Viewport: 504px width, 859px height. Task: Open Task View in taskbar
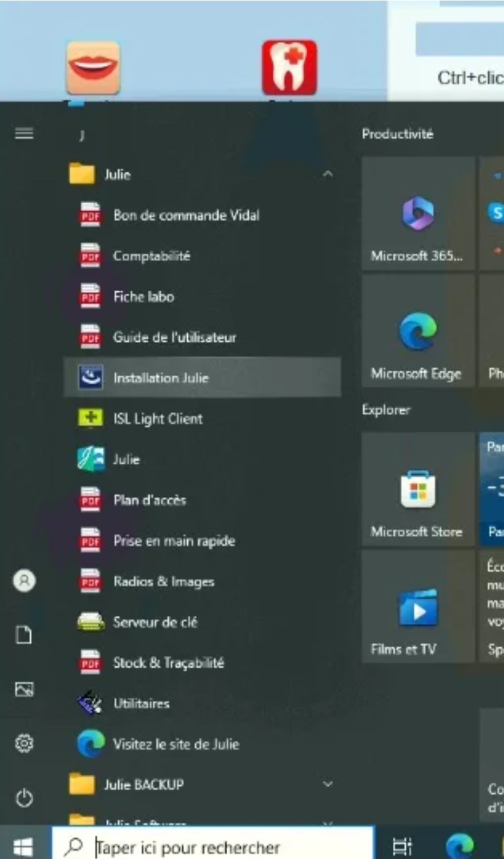click(x=402, y=847)
